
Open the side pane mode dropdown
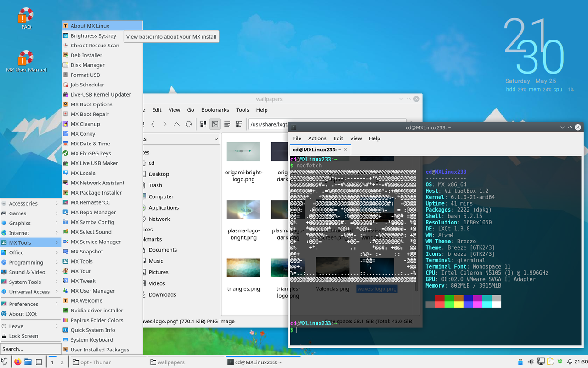(181, 139)
